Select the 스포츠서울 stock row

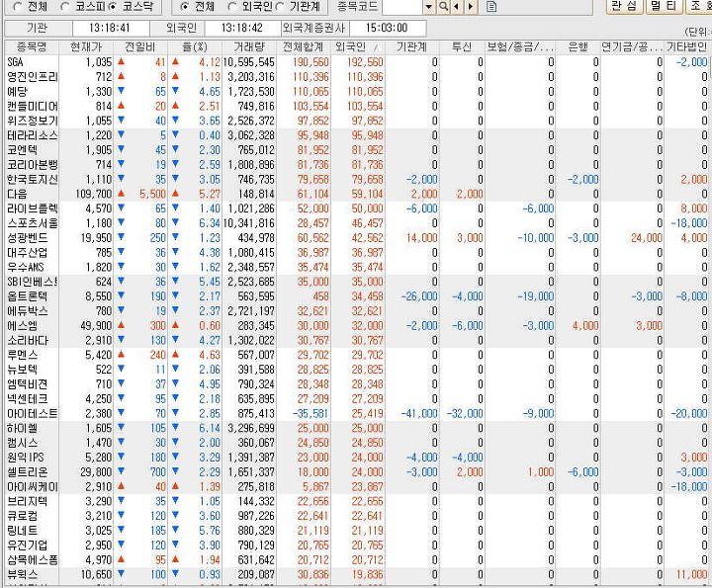357,223
